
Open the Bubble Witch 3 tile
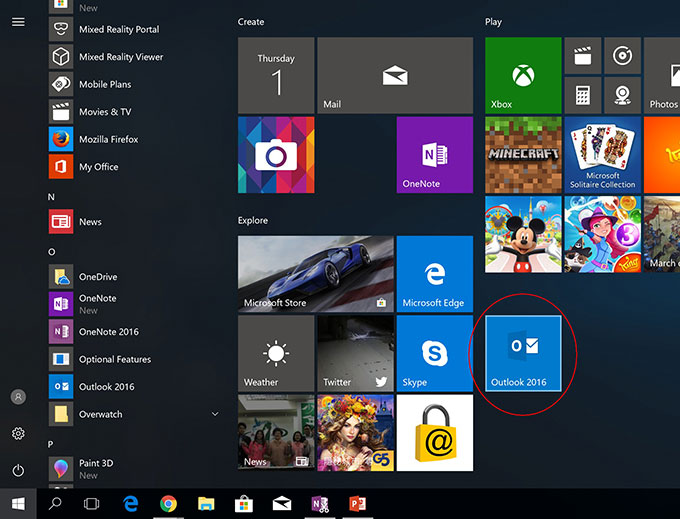coord(603,235)
